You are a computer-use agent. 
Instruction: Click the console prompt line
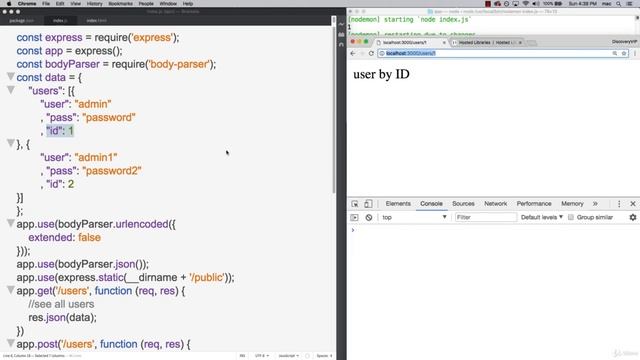point(493,230)
